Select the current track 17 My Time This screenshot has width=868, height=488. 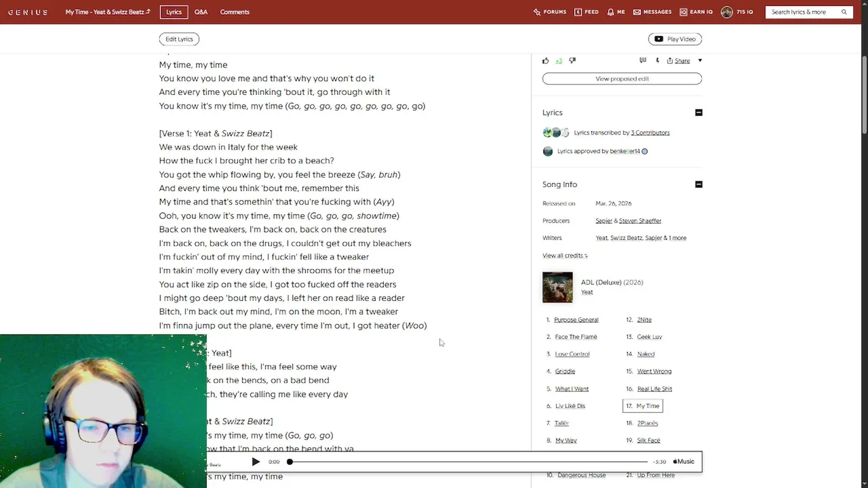[643, 406]
